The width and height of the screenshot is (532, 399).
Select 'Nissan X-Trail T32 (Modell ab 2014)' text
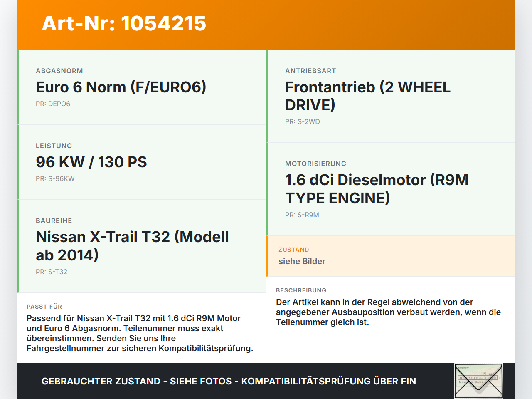[x=132, y=246]
